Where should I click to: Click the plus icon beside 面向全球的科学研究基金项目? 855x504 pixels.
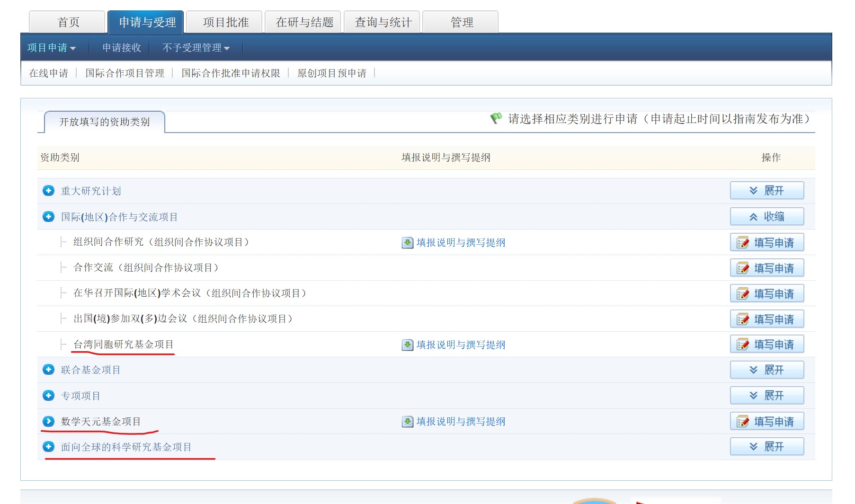(48, 447)
